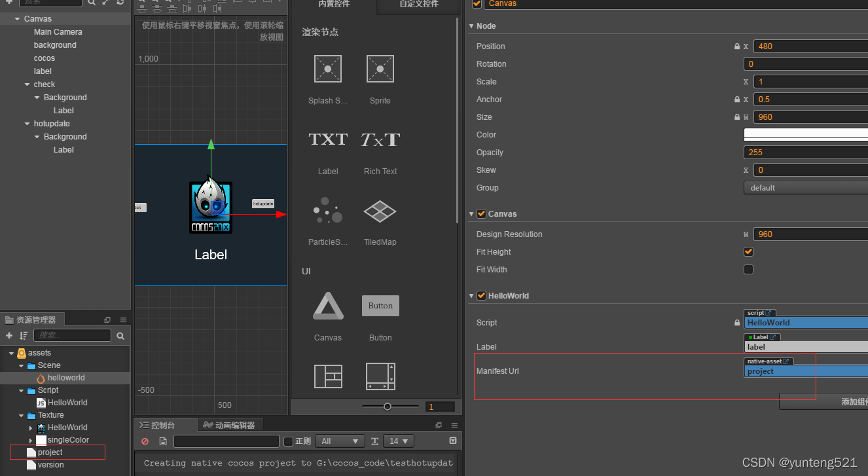Select the project asset file
The height and width of the screenshot is (476, 868).
pyautogui.click(x=50, y=452)
